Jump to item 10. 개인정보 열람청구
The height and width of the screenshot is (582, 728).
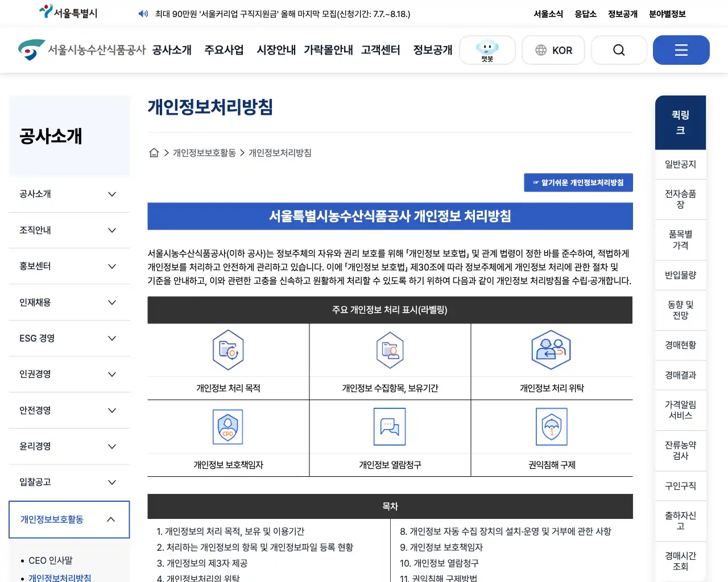[439, 563]
